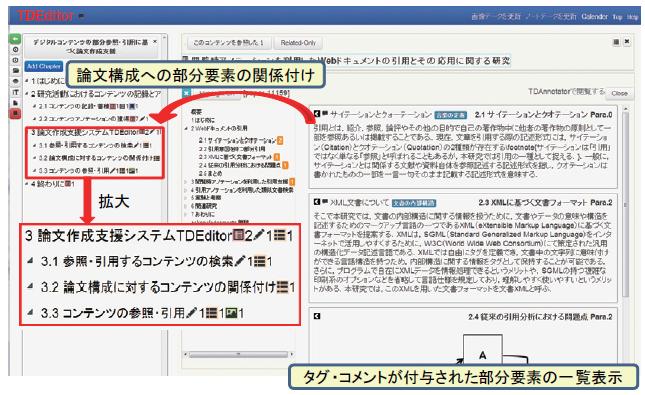Click grid view icon at panel top right
The image size is (645, 395).
pyautogui.click(x=616, y=42)
